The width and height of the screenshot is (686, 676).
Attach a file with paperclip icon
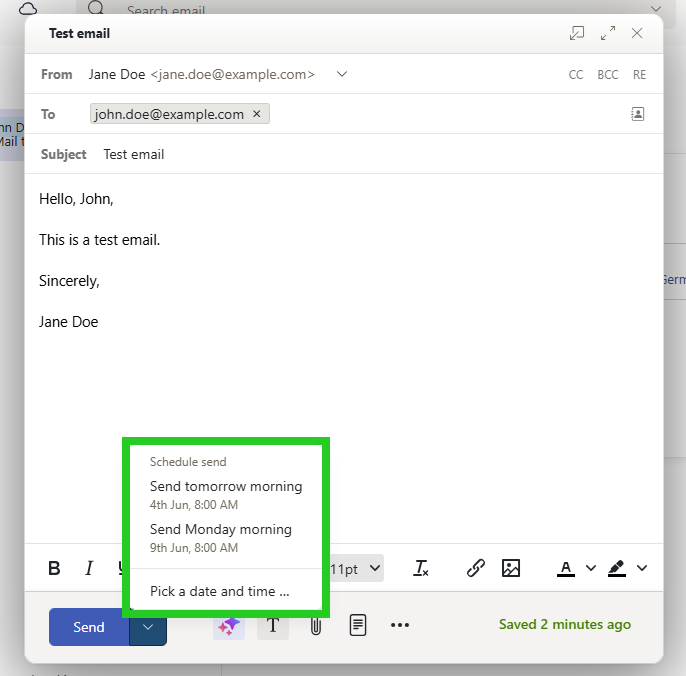click(x=315, y=626)
